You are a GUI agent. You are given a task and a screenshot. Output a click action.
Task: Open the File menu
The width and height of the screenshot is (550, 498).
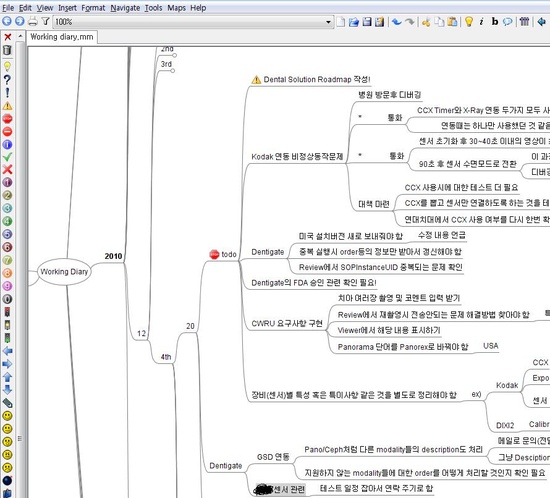pyautogui.click(x=8, y=8)
